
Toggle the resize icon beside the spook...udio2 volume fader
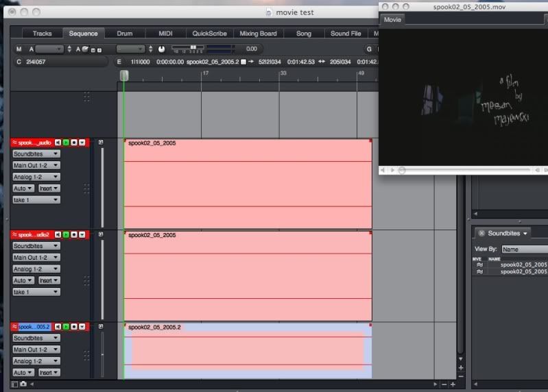[101, 234]
